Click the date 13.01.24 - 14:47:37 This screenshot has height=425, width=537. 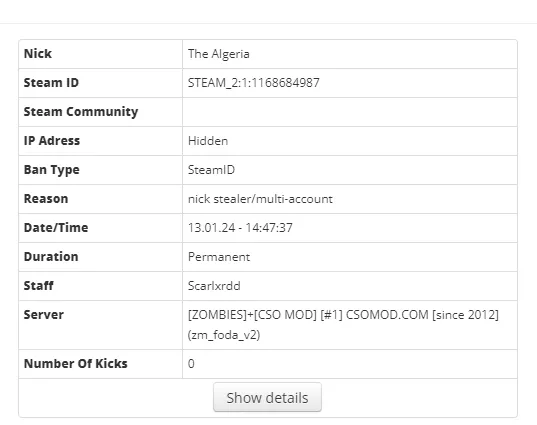click(x=240, y=228)
